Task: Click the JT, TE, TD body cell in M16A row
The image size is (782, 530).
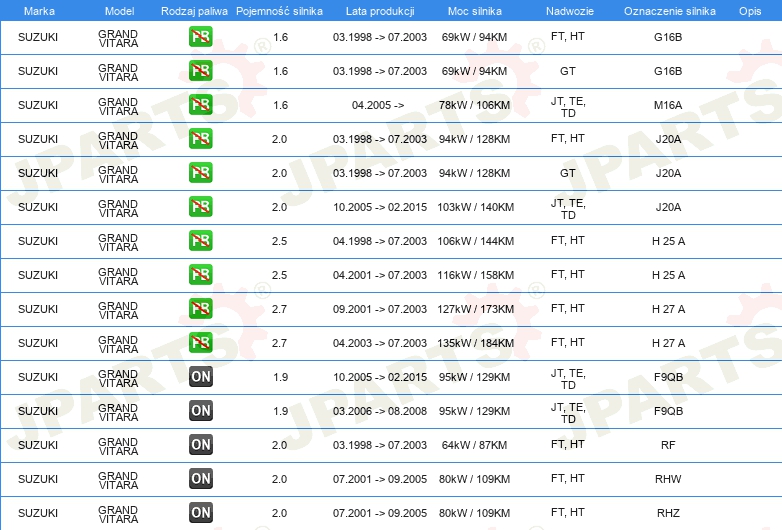Action: (568, 107)
